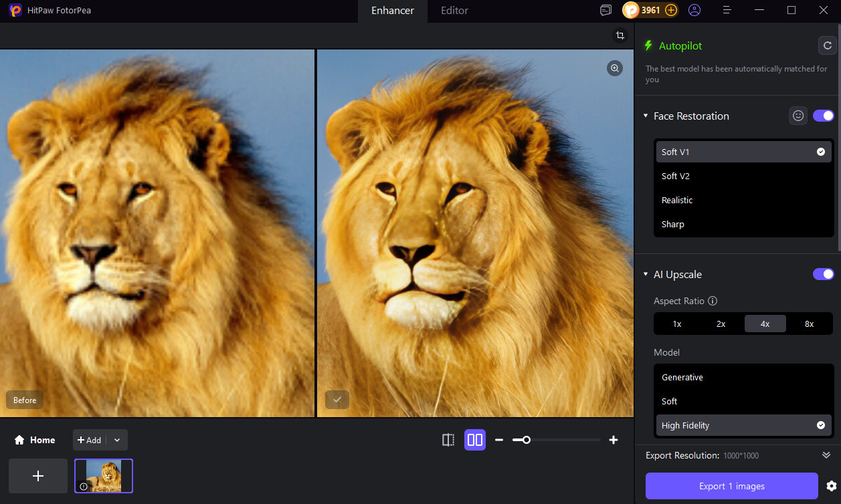The image size is (841, 504).
Task: Turn off the AI Upscale toggle
Action: 823,274
